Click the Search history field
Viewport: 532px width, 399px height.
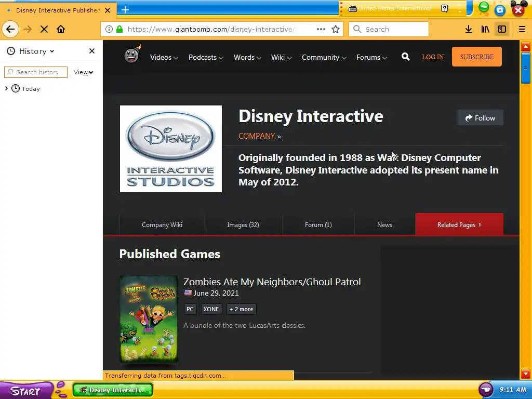tap(36, 72)
